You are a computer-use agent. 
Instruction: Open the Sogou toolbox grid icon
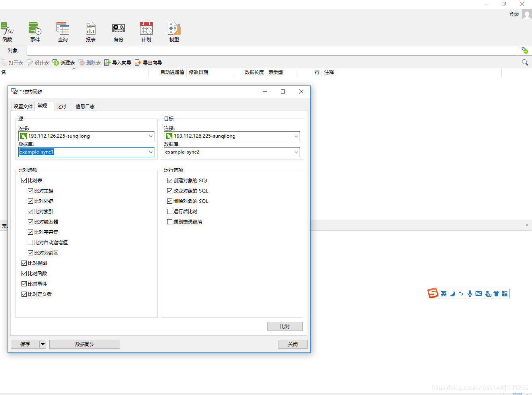point(505,294)
